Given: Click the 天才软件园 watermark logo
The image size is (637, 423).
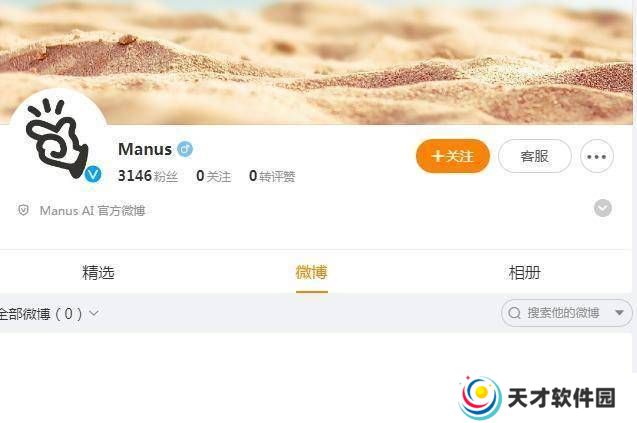Looking at the screenshot, I should click(x=538, y=398).
